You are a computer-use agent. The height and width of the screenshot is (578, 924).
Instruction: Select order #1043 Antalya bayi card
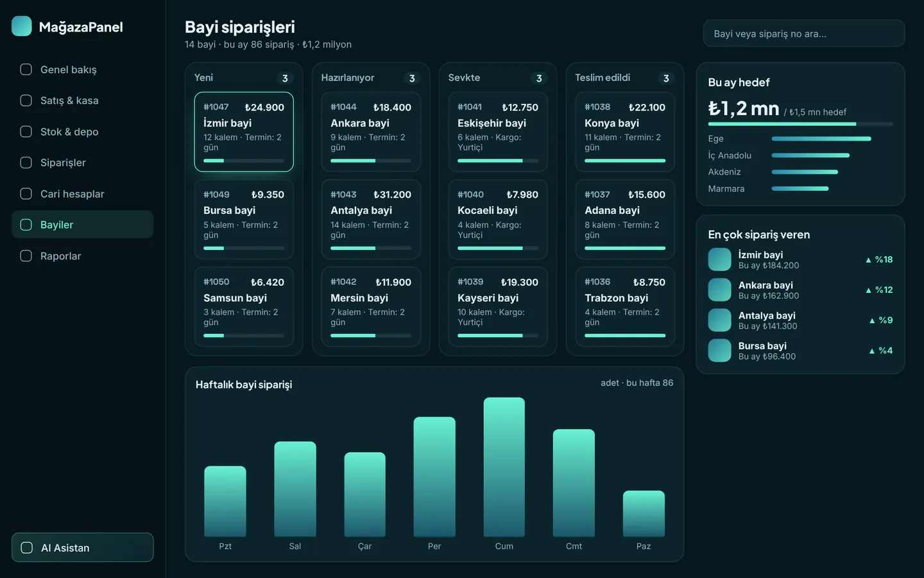pos(371,219)
